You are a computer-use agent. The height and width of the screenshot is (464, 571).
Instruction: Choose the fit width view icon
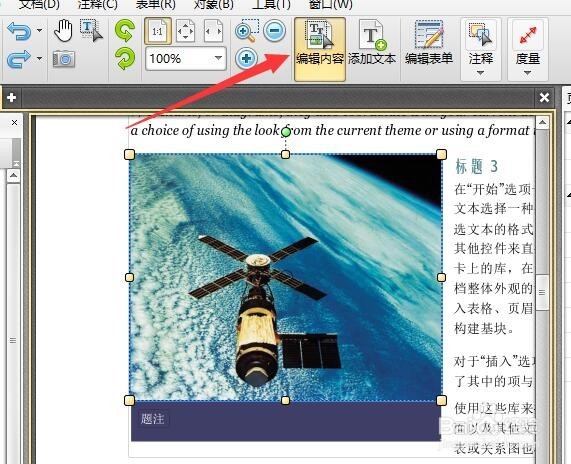pos(213,31)
